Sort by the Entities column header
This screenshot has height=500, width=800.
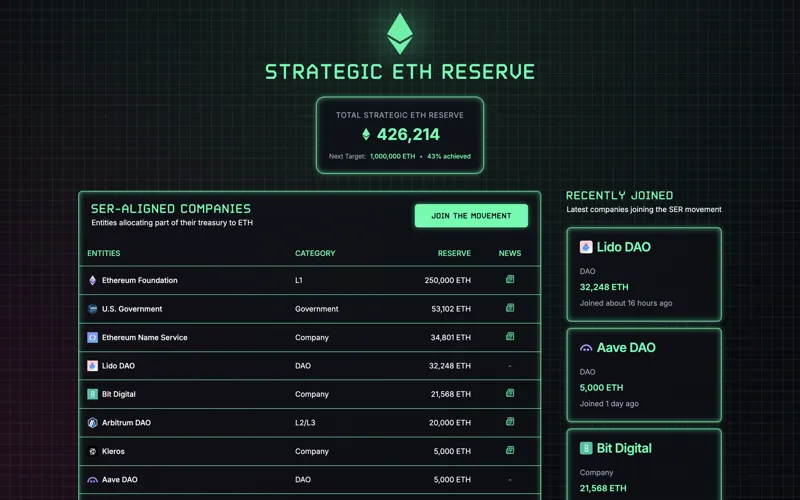pos(104,253)
